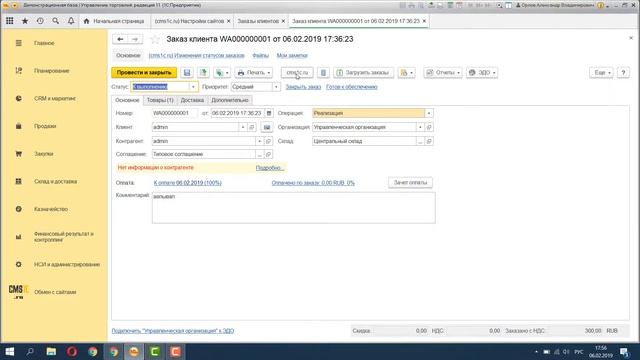
Task: Open Клиент admin record link icon
Action: pos(252,127)
